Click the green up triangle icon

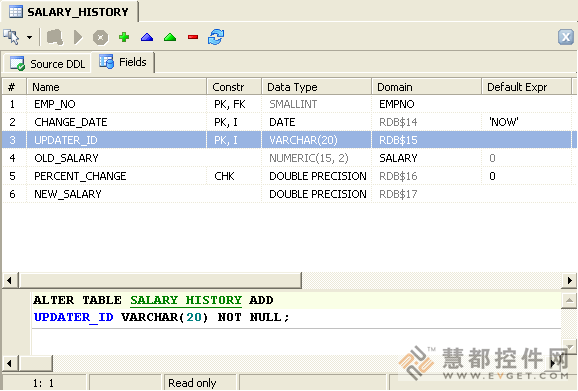point(170,37)
